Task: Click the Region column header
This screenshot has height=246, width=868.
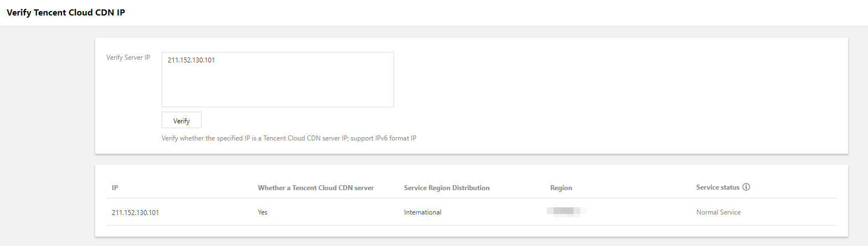Action: (561, 188)
